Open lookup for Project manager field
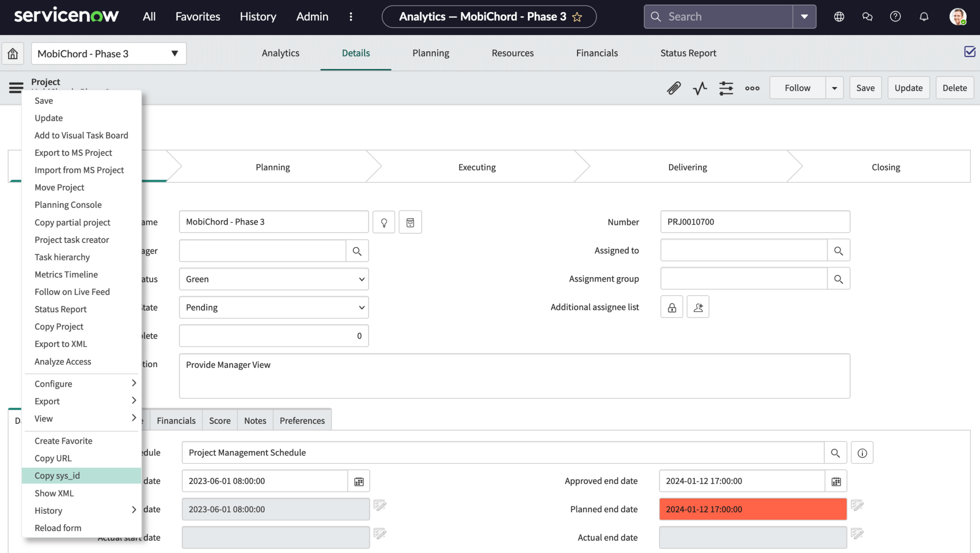This screenshot has height=553, width=980. 357,251
